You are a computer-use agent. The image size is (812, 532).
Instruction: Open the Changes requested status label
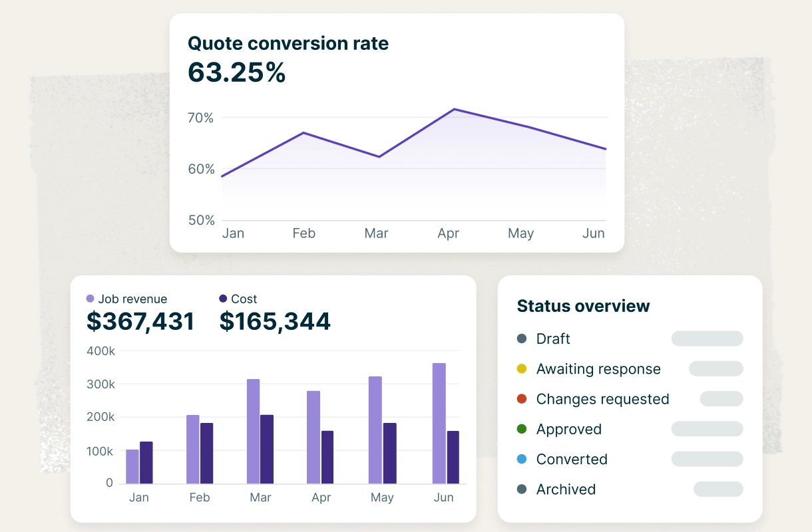[x=602, y=399]
